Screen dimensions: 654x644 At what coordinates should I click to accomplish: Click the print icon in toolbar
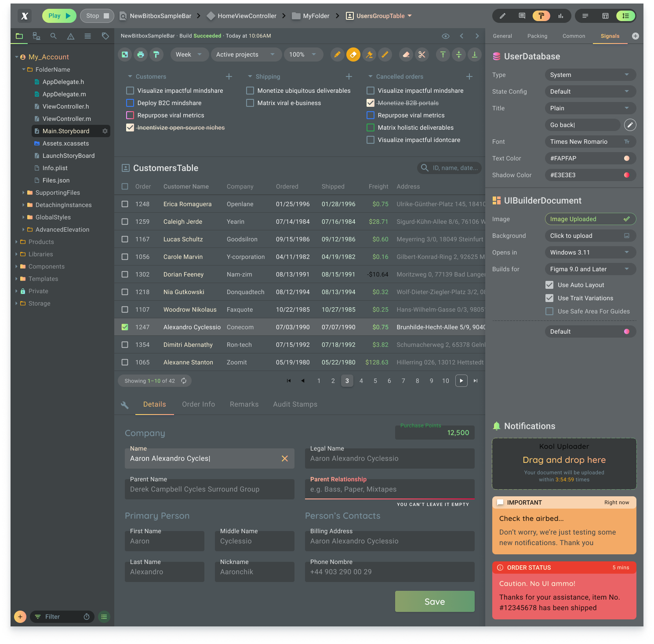(141, 55)
